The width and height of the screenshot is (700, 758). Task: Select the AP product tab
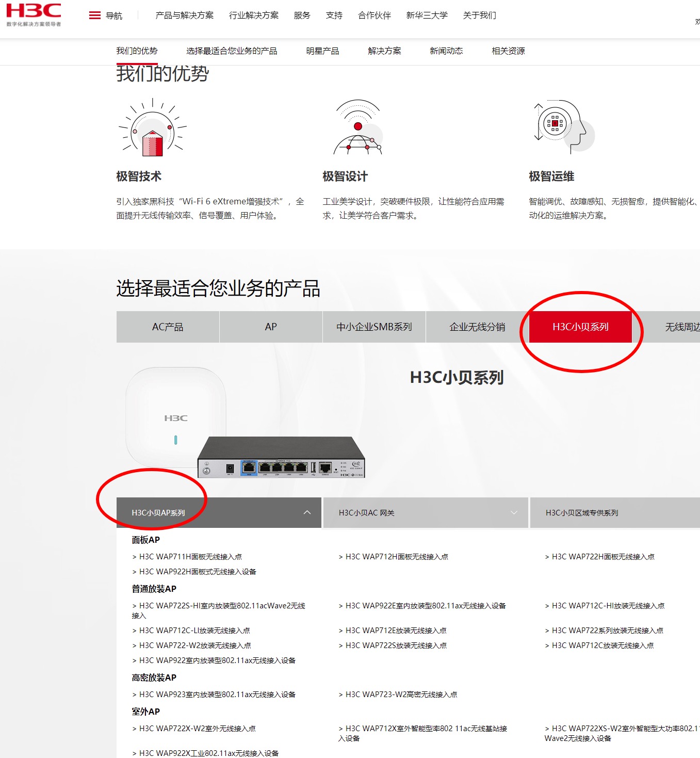tap(271, 327)
